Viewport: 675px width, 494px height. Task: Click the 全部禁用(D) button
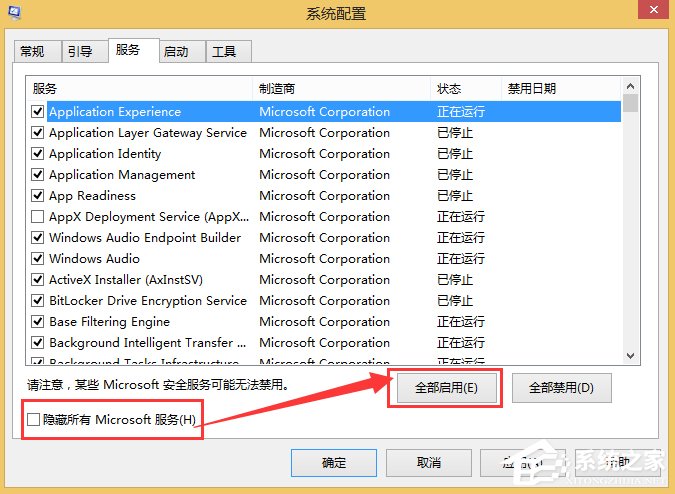561,388
